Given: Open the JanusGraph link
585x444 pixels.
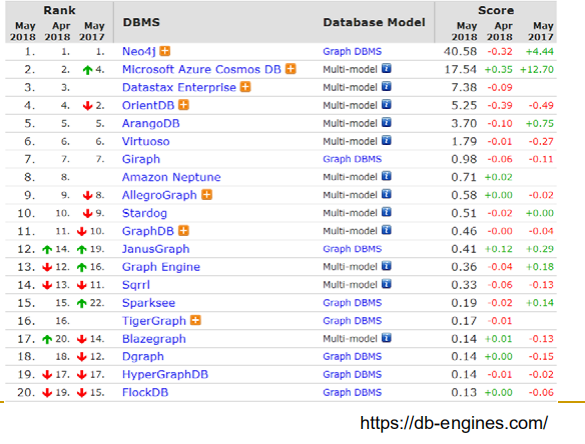Looking at the screenshot, I should point(156,249).
